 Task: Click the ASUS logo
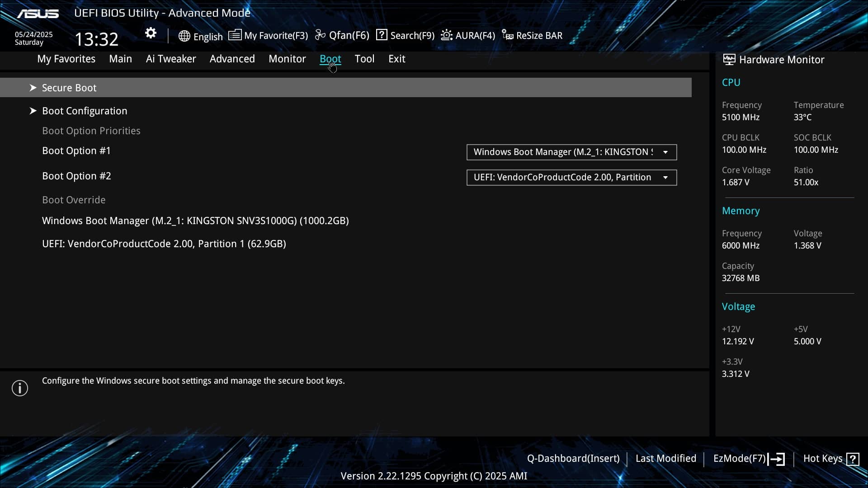pos(38,14)
